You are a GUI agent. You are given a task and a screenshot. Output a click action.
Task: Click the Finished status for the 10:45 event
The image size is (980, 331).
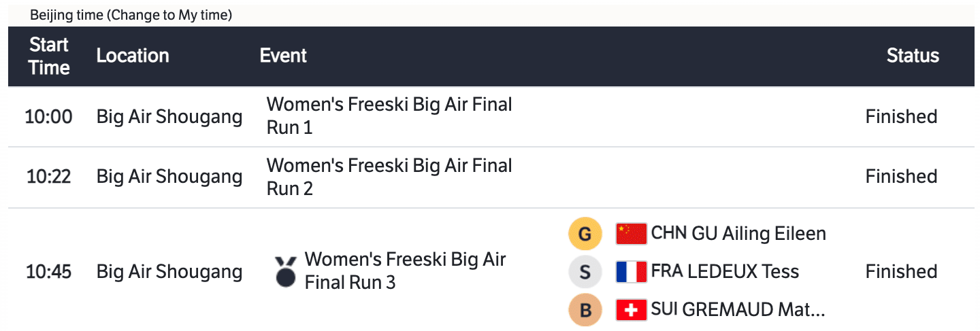pyautogui.click(x=901, y=272)
